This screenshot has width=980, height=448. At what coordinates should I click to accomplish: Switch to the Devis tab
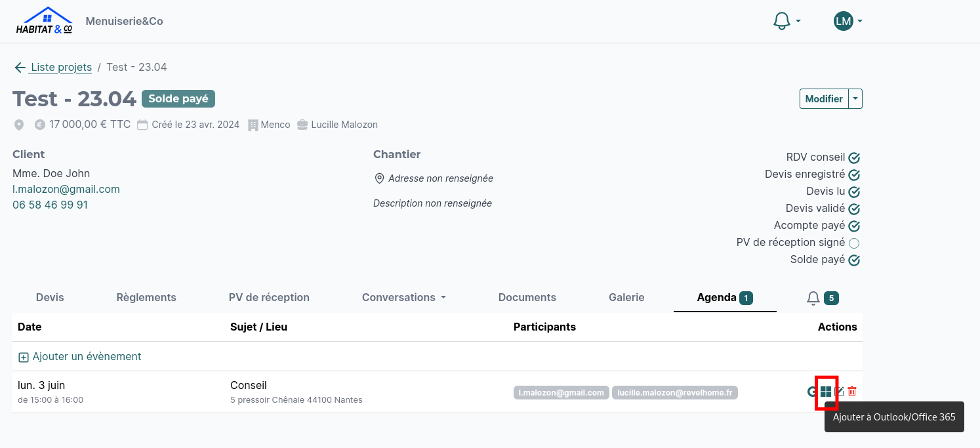[50, 298]
